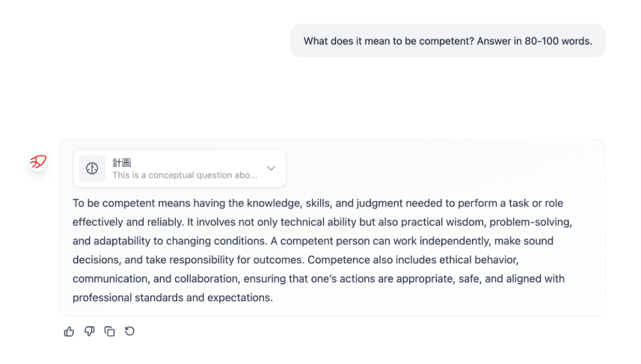Click the line starting "effectively and reliably"
The height and width of the screenshot is (364, 641).
coord(322,223)
